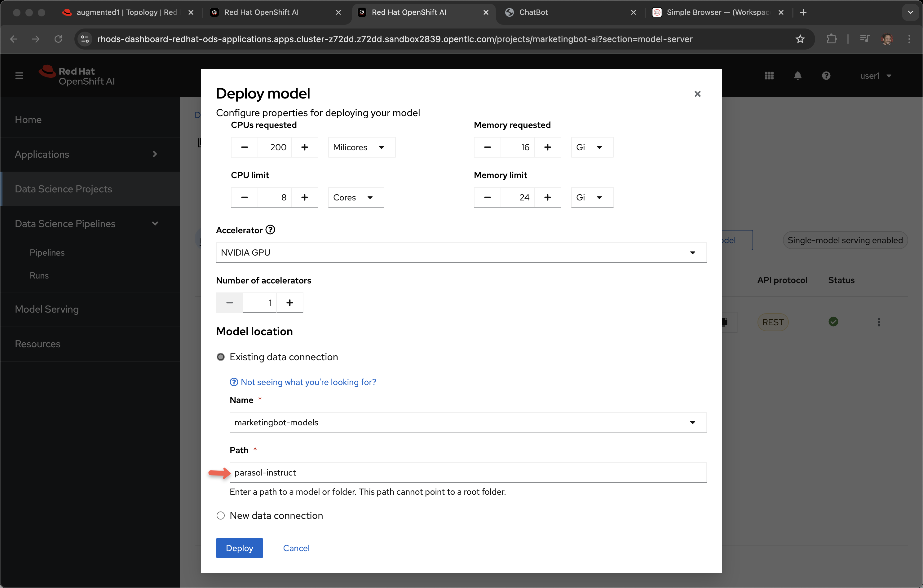The height and width of the screenshot is (588, 923).
Task: Toggle the hamburger navigation menu icon
Action: click(x=19, y=76)
